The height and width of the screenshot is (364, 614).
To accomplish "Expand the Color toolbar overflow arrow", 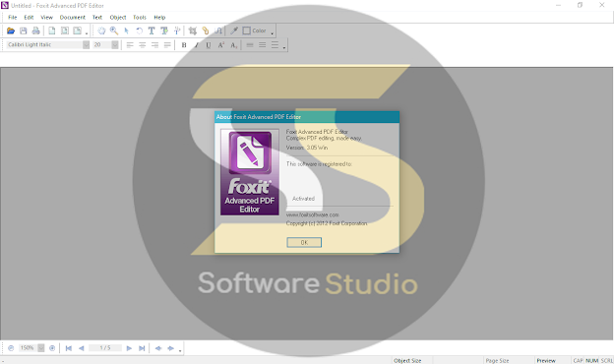I will click(x=273, y=33).
